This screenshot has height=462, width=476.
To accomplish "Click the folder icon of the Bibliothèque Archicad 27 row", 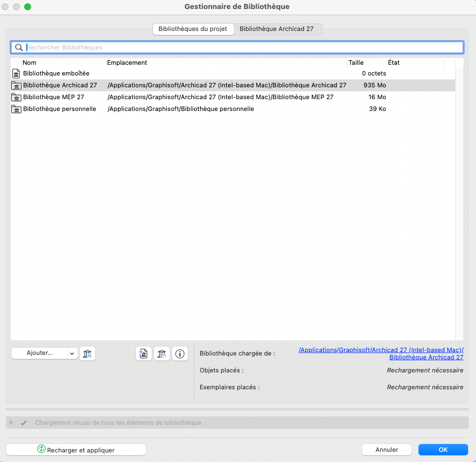I will (x=16, y=86).
